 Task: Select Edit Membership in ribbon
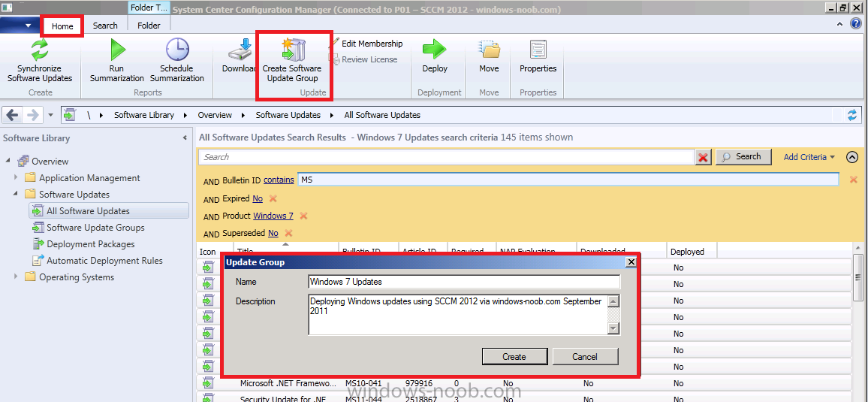[368, 43]
